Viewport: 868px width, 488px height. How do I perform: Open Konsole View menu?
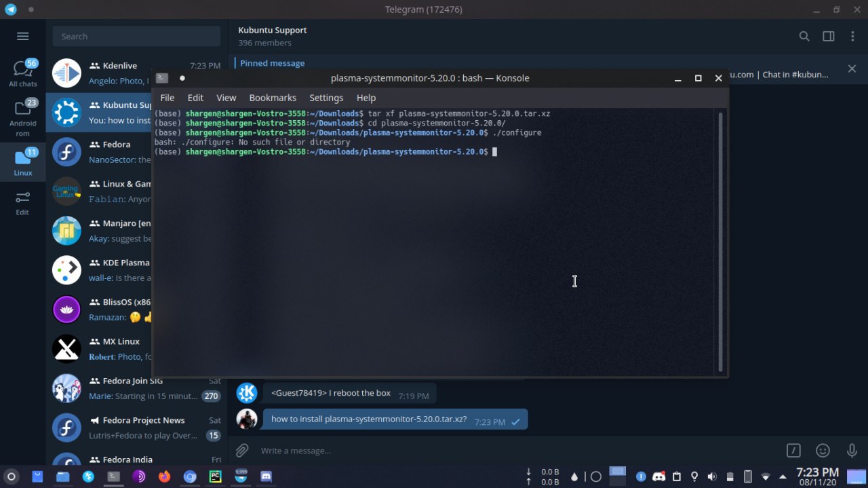226,98
